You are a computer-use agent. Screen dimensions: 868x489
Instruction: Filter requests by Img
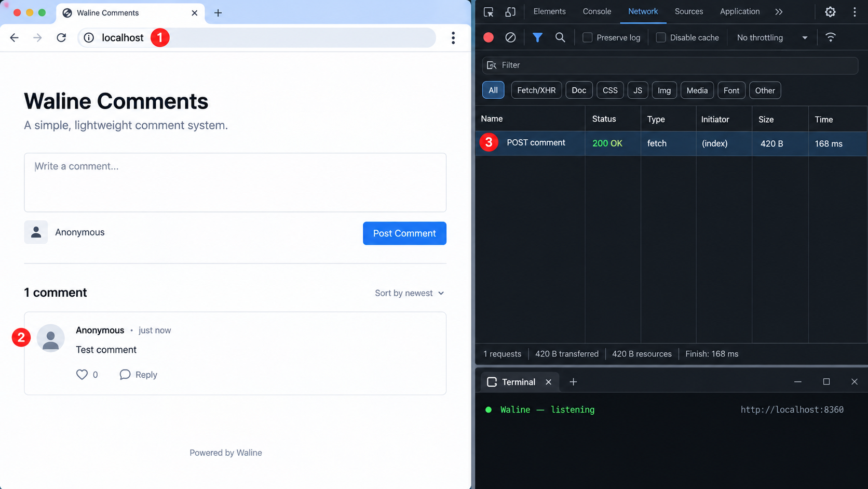(664, 90)
